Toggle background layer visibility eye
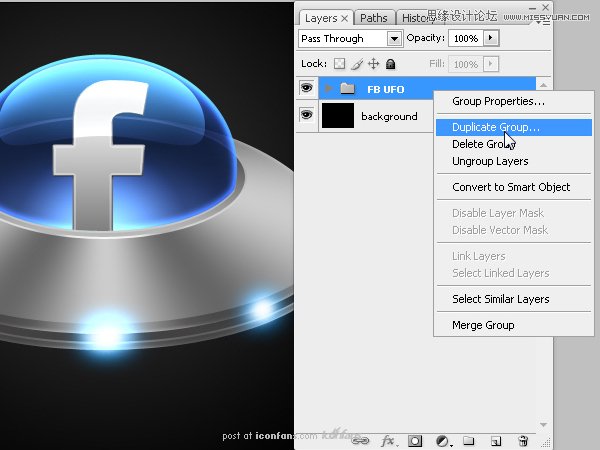 tap(306, 116)
